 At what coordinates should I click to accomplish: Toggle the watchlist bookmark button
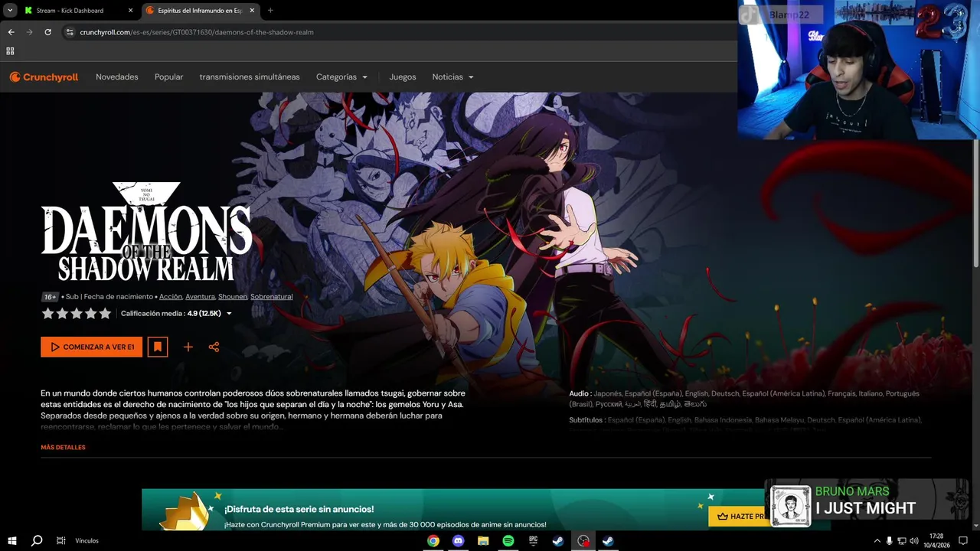tap(158, 347)
